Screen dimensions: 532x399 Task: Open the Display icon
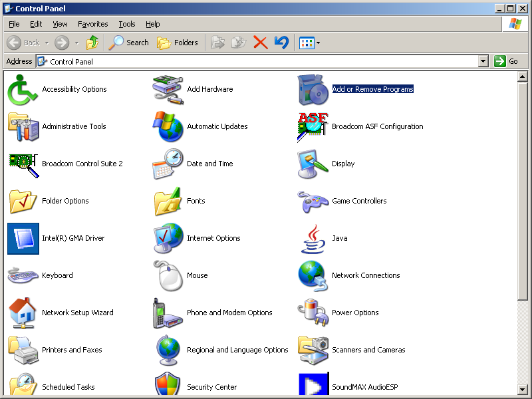pyautogui.click(x=313, y=164)
